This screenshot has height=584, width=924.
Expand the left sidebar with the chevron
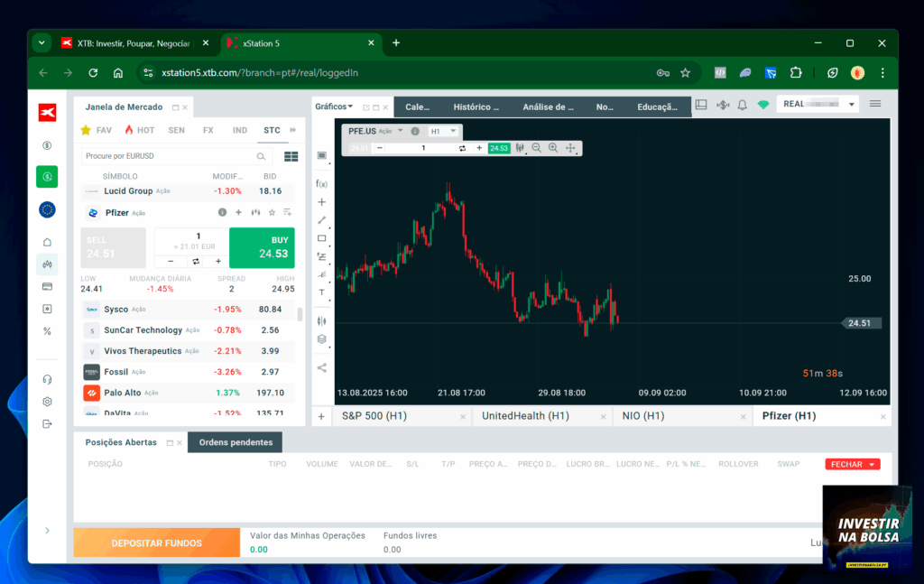(x=47, y=531)
